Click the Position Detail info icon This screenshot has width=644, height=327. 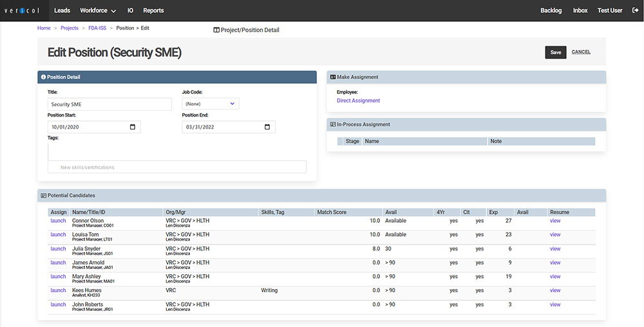(x=43, y=77)
